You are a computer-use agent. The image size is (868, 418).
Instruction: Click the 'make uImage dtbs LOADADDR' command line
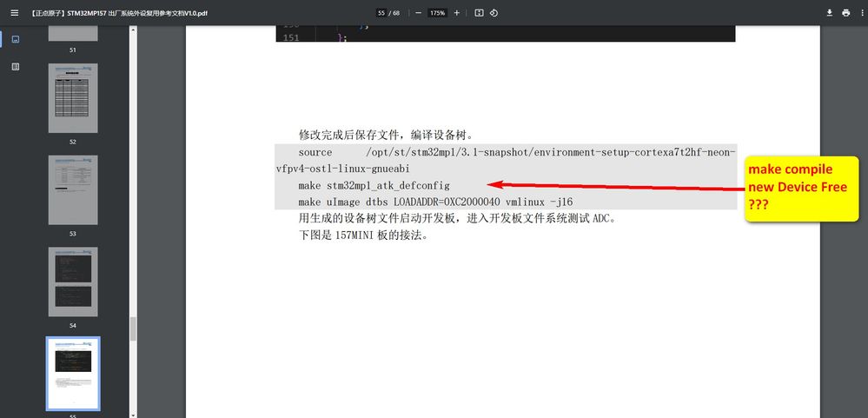coord(435,202)
